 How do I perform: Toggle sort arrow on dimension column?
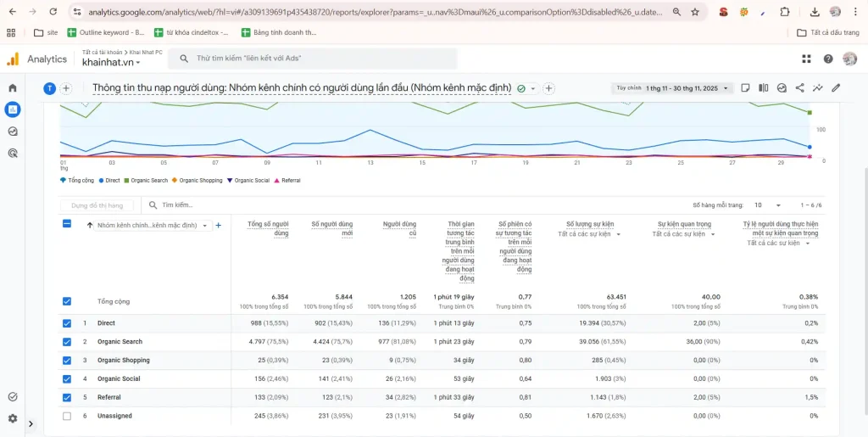point(90,226)
